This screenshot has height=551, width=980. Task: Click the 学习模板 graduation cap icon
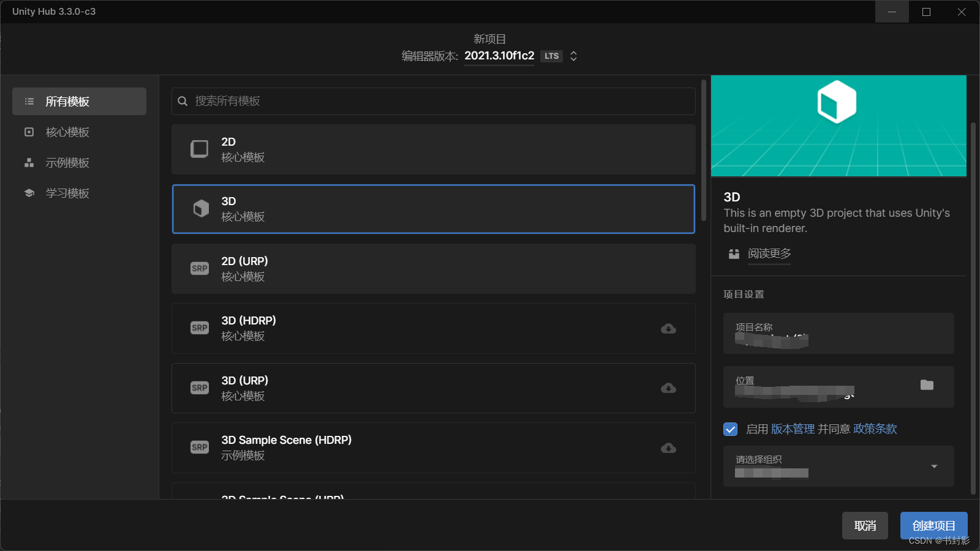pos(29,193)
